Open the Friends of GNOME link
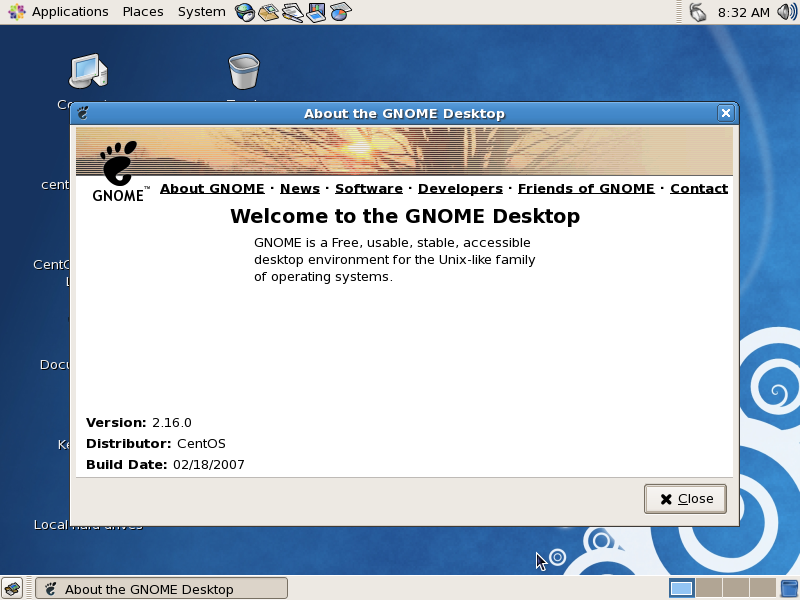800x600 pixels. point(586,188)
